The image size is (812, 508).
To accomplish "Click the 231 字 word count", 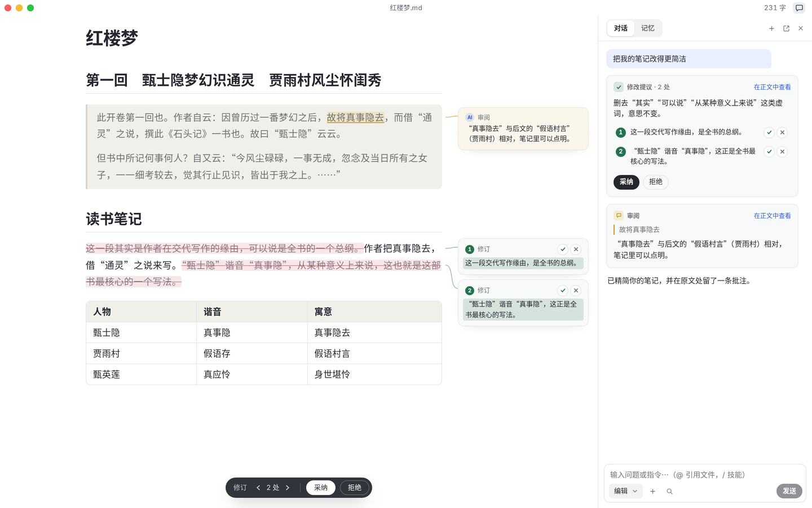I will pyautogui.click(x=775, y=8).
